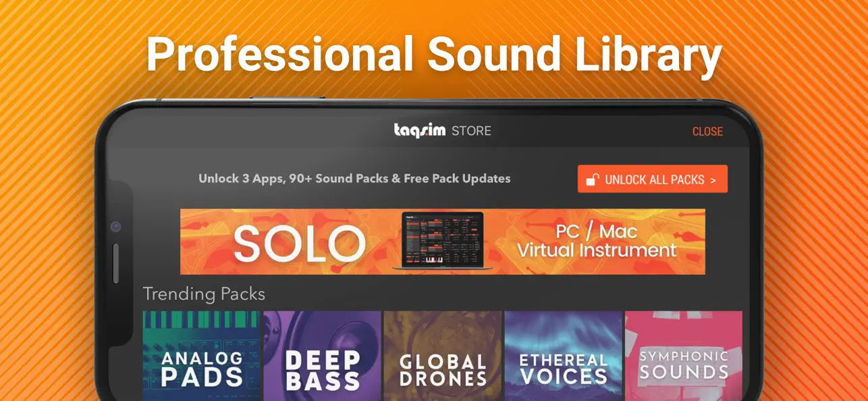Open the Analog Pads sound pack
The image size is (868, 401).
click(x=201, y=356)
